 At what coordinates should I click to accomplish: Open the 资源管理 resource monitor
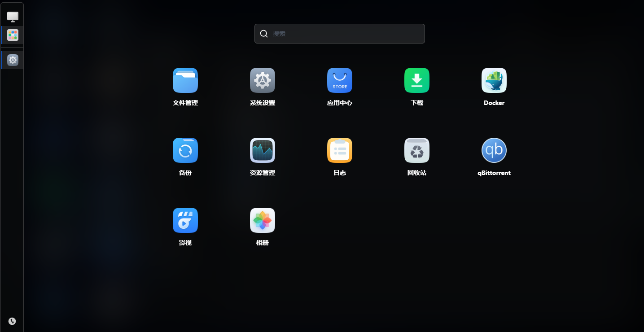pyautogui.click(x=263, y=150)
